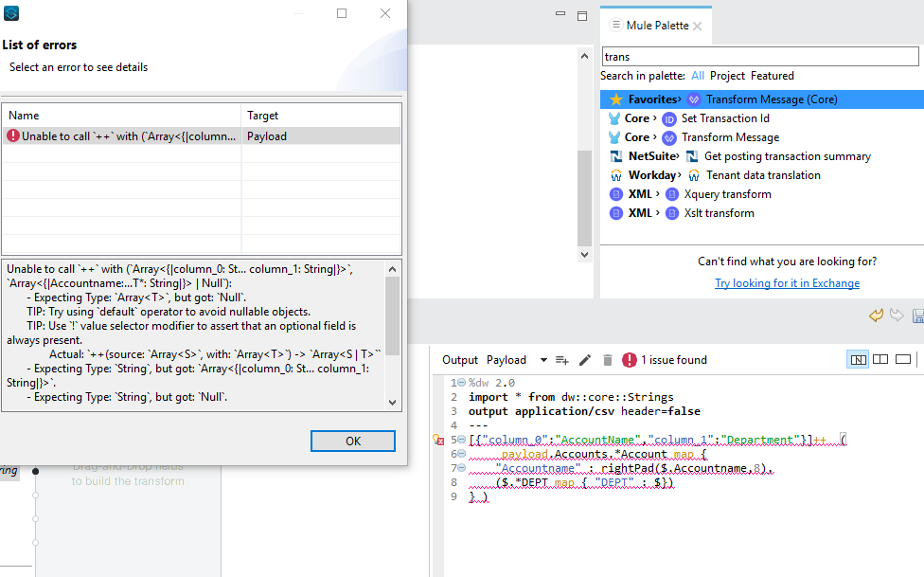Expand the Workday category chevron

pos(680,175)
